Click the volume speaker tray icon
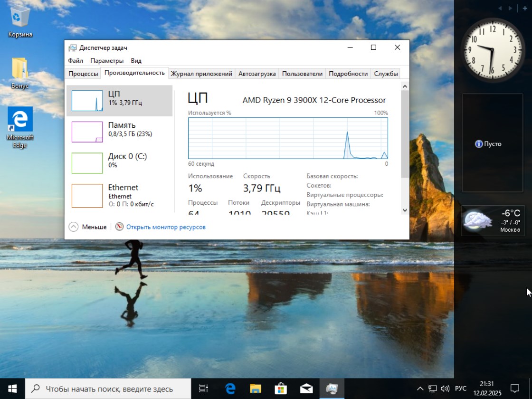Viewport: 532px width, 399px height. [x=445, y=389]
